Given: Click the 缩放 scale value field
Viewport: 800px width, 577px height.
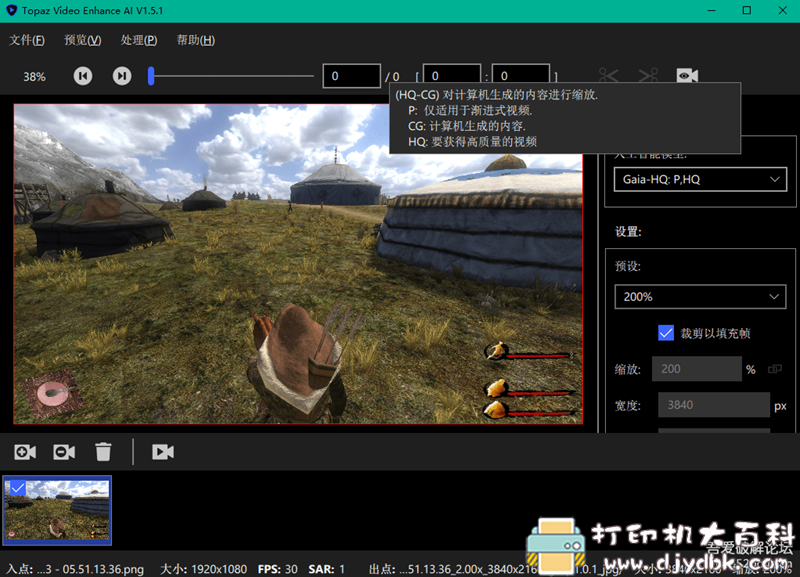Looking at the screenshot, I should [x=697, y=369].
